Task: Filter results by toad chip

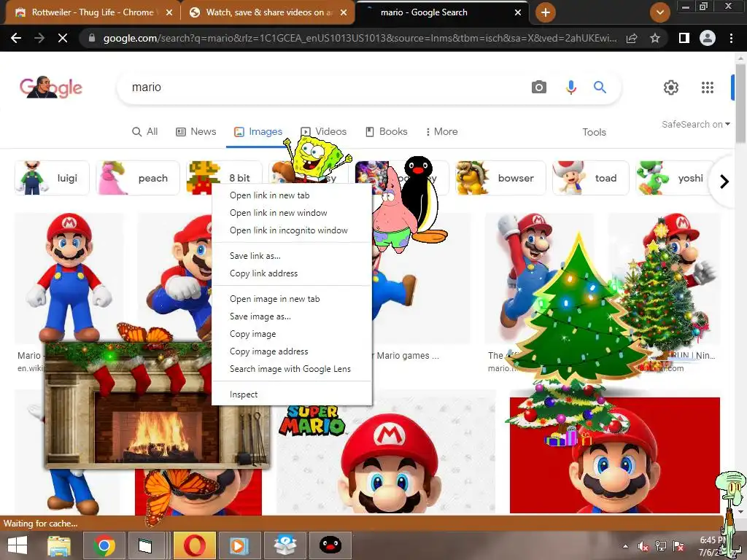Action: 591,178
